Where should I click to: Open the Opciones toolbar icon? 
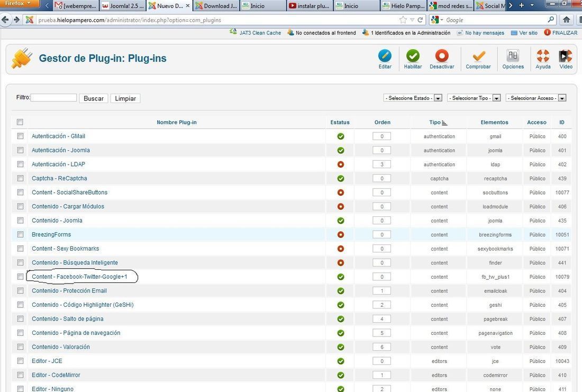tap(513, 56)
